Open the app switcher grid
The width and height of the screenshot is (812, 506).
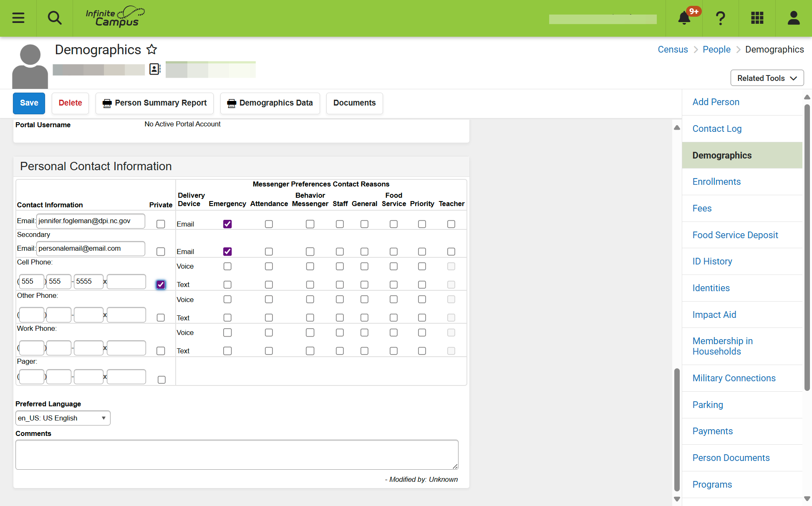pos(757,18)
